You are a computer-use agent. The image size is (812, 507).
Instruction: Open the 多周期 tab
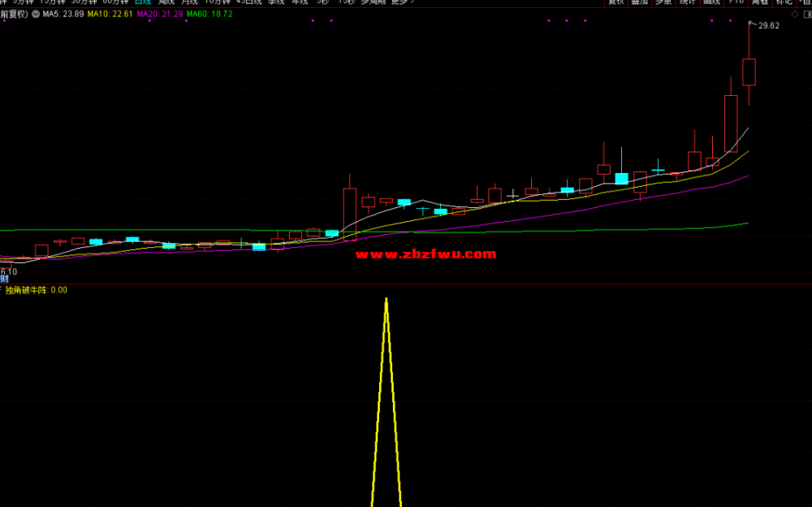click(x=373, y=2)
